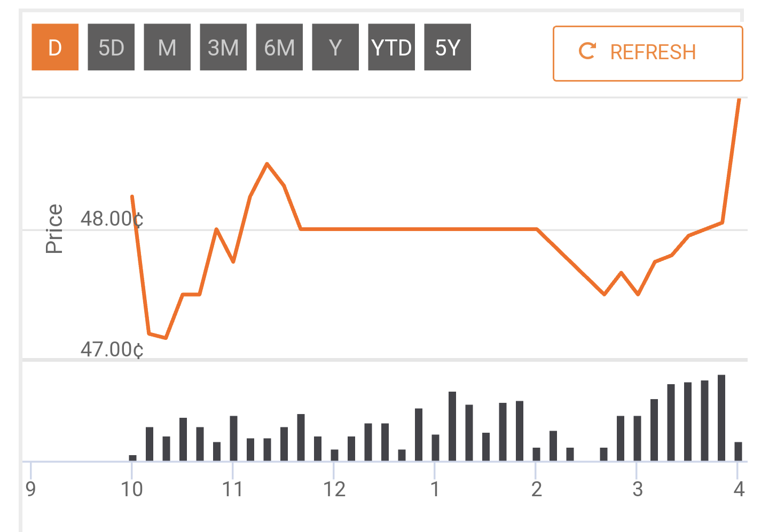
Task: Switch to the 5D range tab
Action: tap(111, 47)
